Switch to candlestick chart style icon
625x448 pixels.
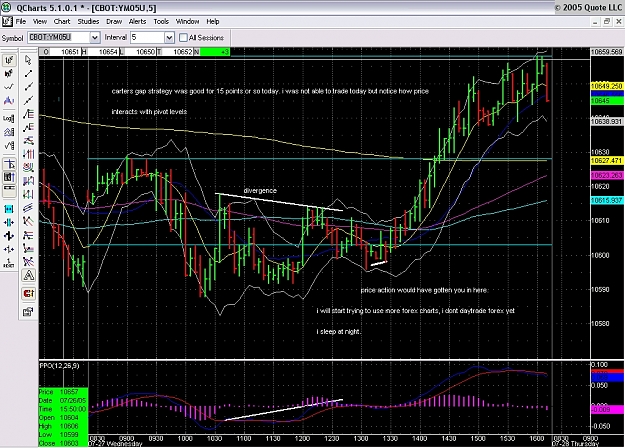[9, 74]
